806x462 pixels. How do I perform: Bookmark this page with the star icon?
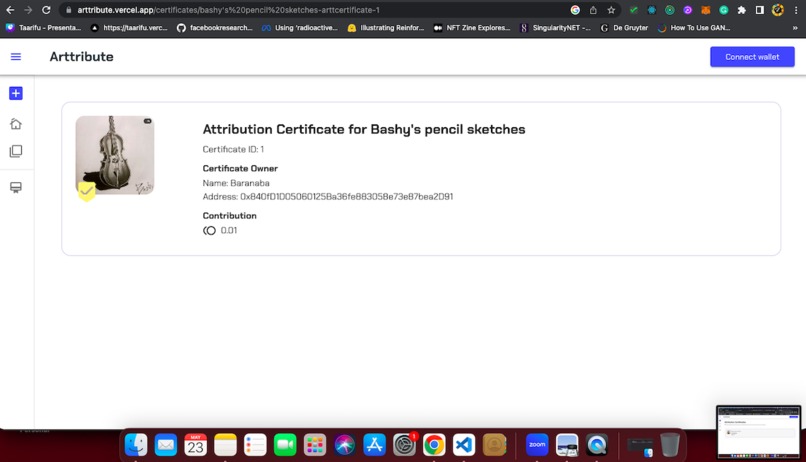[x=611, y=10]
